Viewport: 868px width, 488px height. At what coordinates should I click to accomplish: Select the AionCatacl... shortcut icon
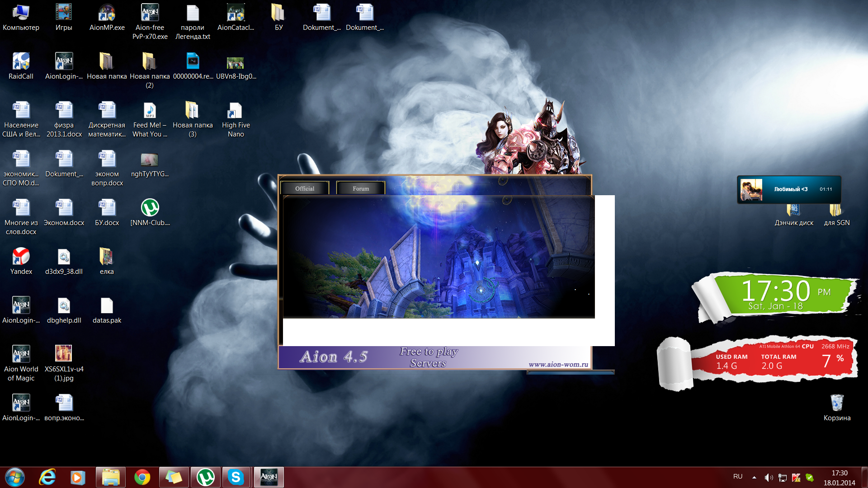(236, 18)
